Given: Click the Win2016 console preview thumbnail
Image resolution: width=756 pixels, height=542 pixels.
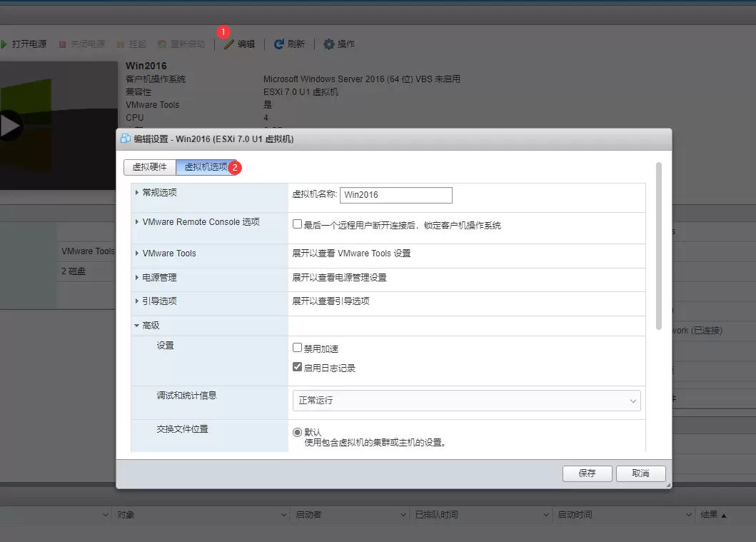Looking at the screenshot, I should [x=59, y=126].
